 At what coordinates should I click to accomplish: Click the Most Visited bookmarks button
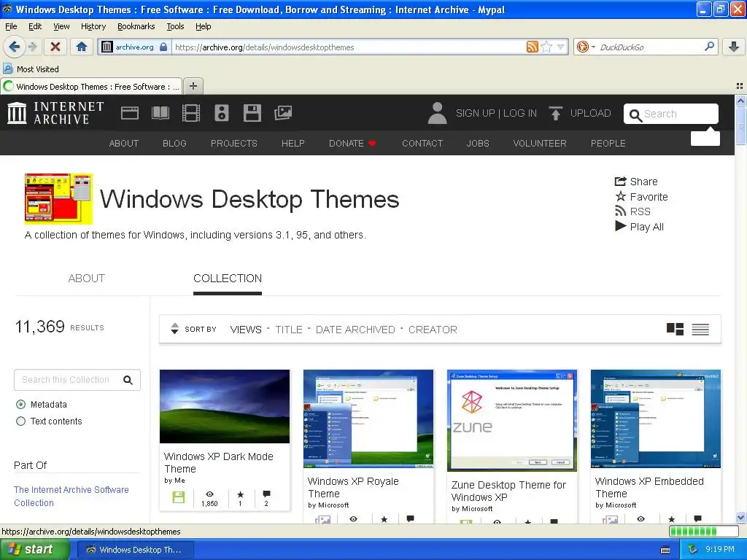(x=31, y=69)
